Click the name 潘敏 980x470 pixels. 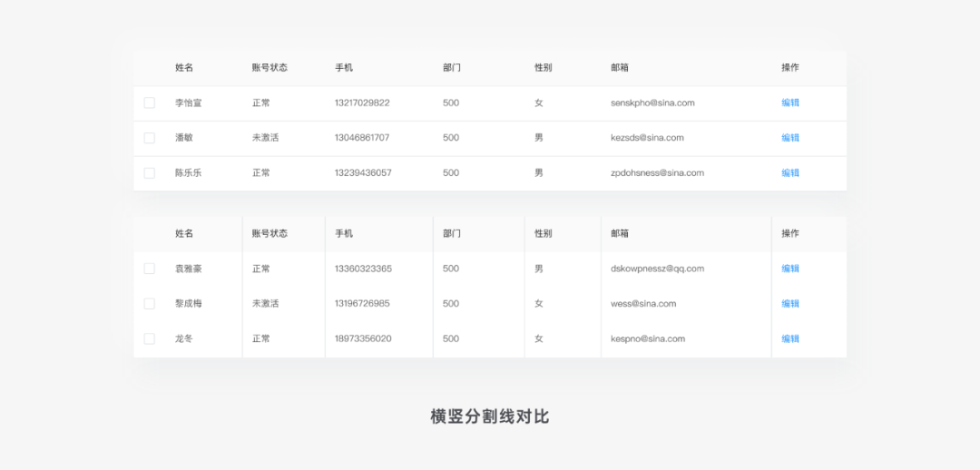click(x=183, y=138)
